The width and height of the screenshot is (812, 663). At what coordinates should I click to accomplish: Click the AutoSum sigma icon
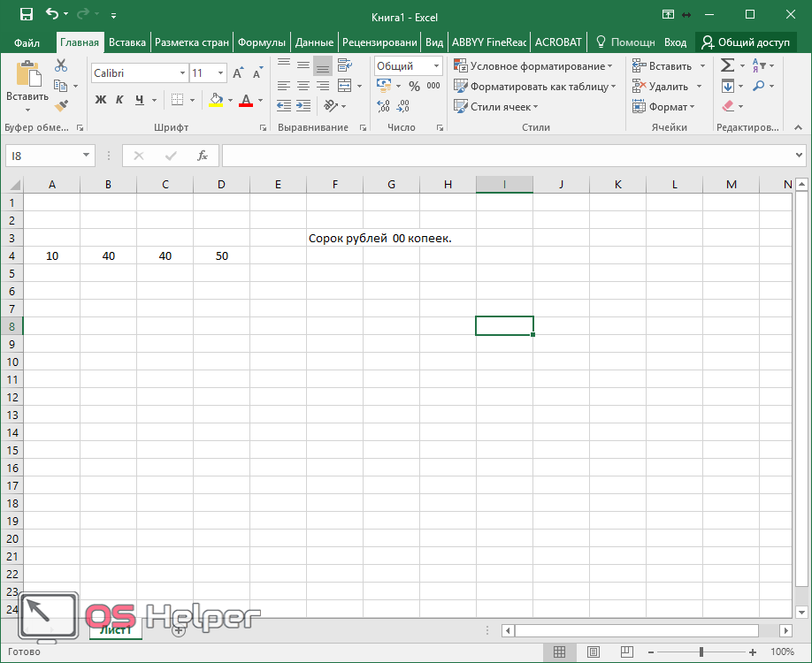click(x=727, y=66)
